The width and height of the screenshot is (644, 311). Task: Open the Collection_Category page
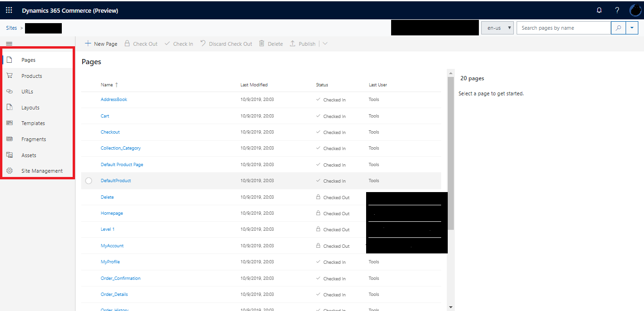pyautogui.click(x=121, y=148)
